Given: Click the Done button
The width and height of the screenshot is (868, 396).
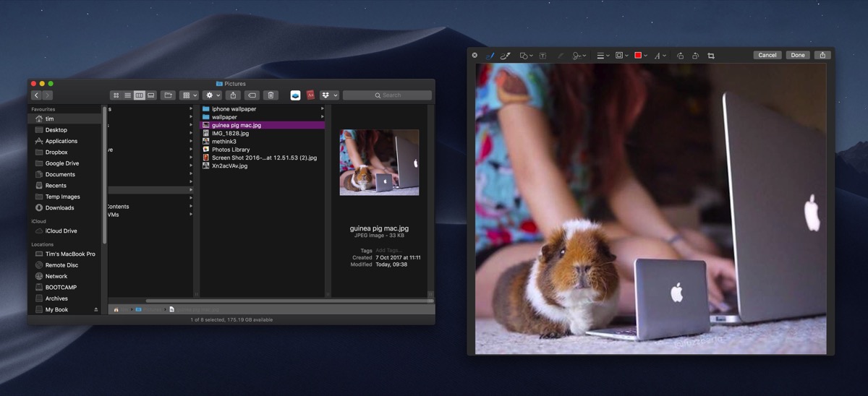Looking at the screenshot, I should pos(798,55).
